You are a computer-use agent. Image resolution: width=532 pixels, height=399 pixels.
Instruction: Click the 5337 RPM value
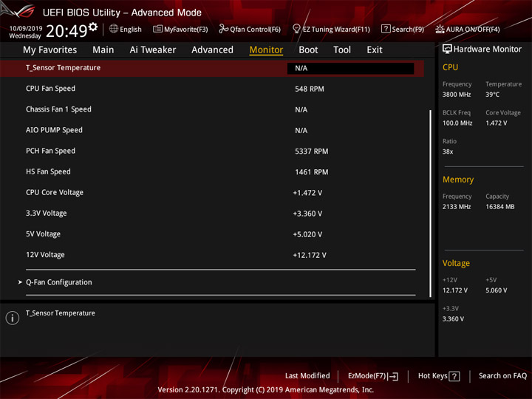[x=312, y=151]
